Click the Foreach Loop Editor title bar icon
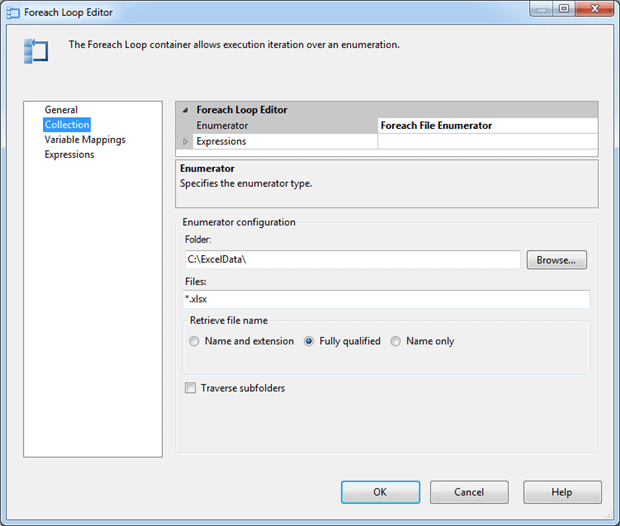This screenshot has height=526, width=620. (x=13, y=13)
